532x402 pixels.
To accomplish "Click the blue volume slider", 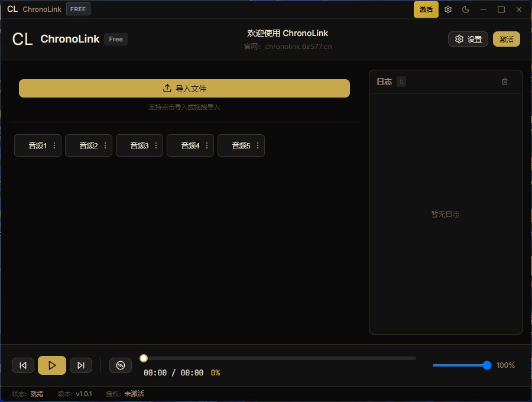I will point(462,365).
